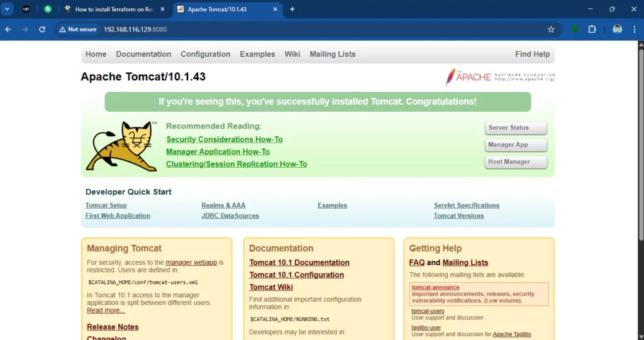This screenshot has height=340, width=644.
Task: Switch to the pinned Fiverr tab
Action: [x=48, y=9]
